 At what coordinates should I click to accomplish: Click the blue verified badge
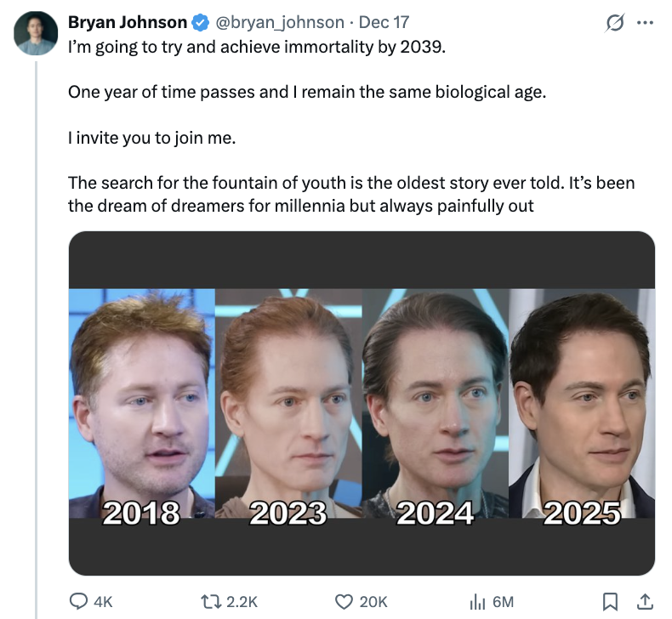click(200, 22)
